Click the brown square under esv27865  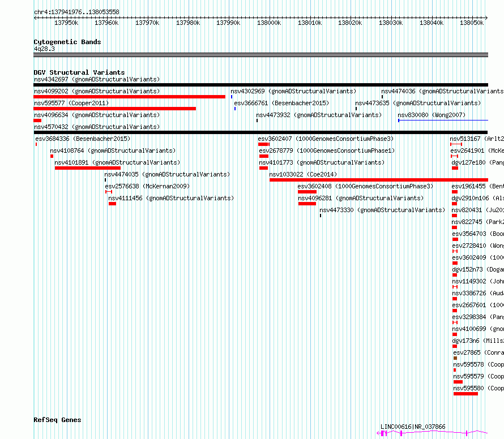(x=455, y=358)
